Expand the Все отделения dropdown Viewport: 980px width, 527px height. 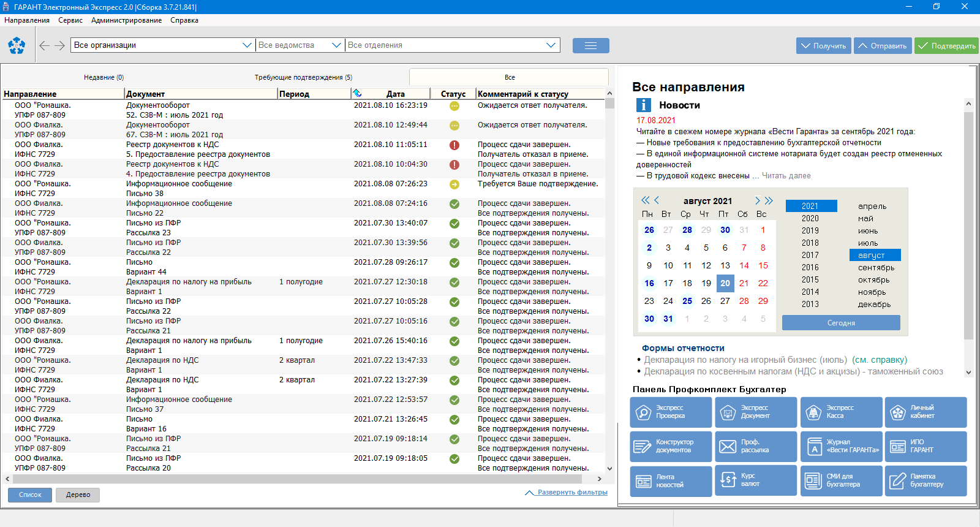[551, 45]
